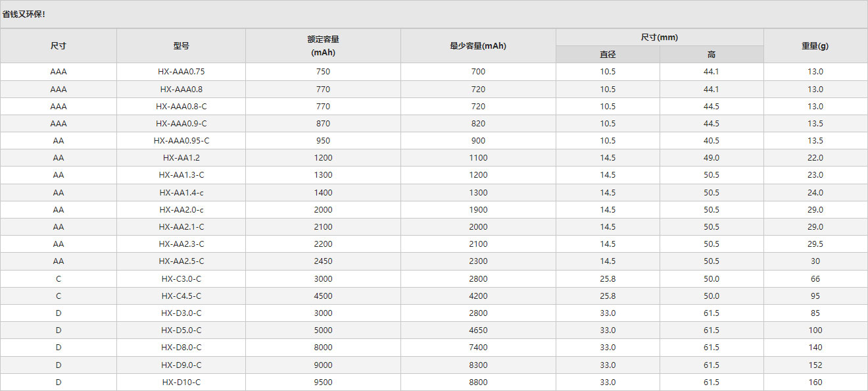Click the 最少容量(mAh) header cell
The image size is (868, 391).
[x=478, y=45]
